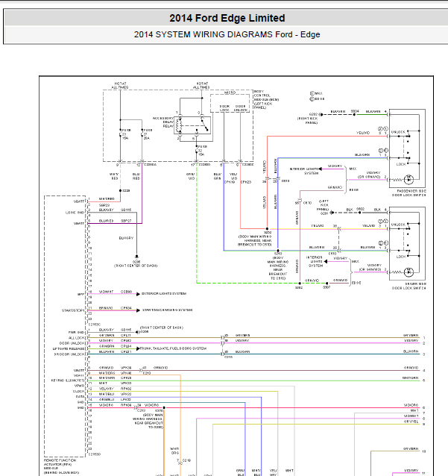448x476 pixels.
Task: Click the CLOCK pin label on RFA module
Action: coord(78,391)
